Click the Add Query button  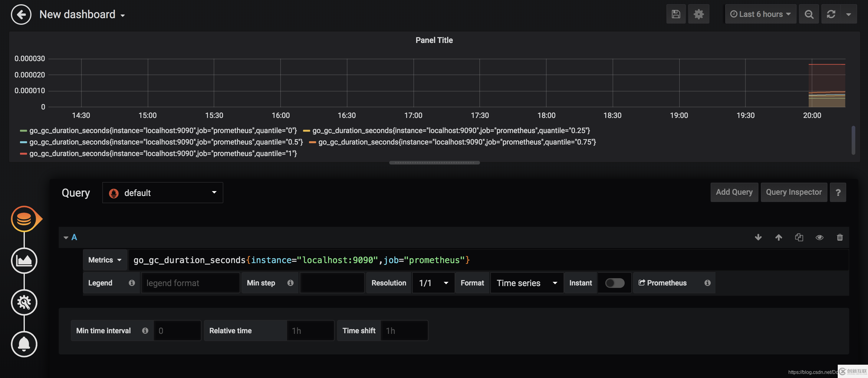click(x=734, y=192)
